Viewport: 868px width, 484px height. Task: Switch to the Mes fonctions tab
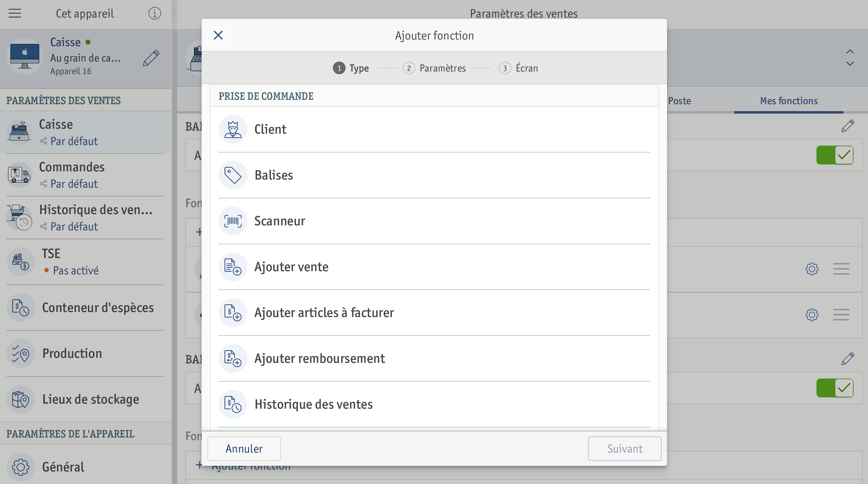(x=789, y=101)
